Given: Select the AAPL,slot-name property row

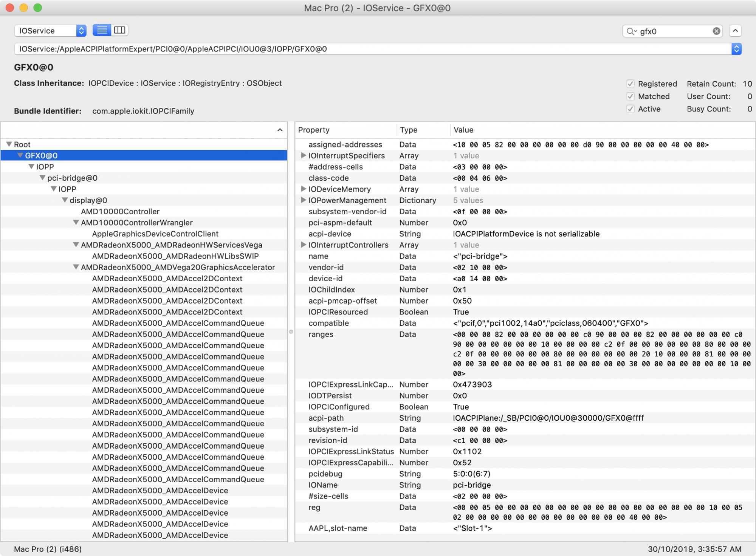Looking at the screenshot, I should [x=525, y=528].
